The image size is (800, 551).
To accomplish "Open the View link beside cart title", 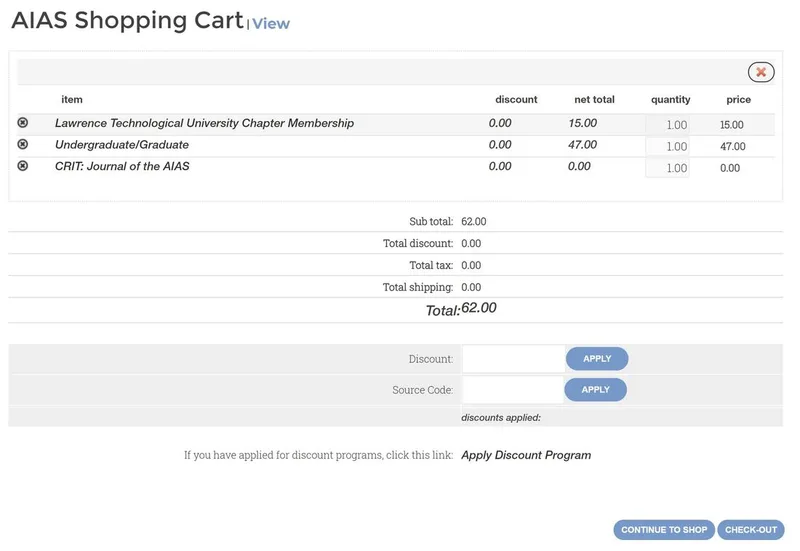I will (271, 24).
